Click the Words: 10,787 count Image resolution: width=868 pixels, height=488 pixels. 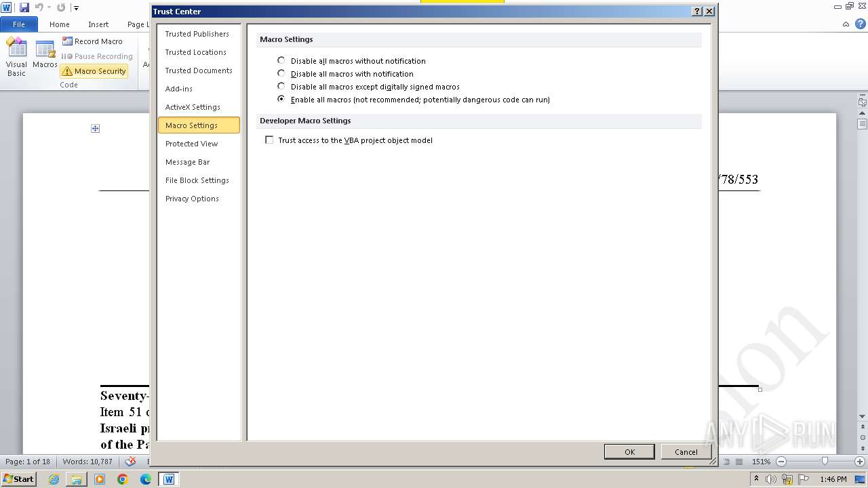[x=87, y=462]
